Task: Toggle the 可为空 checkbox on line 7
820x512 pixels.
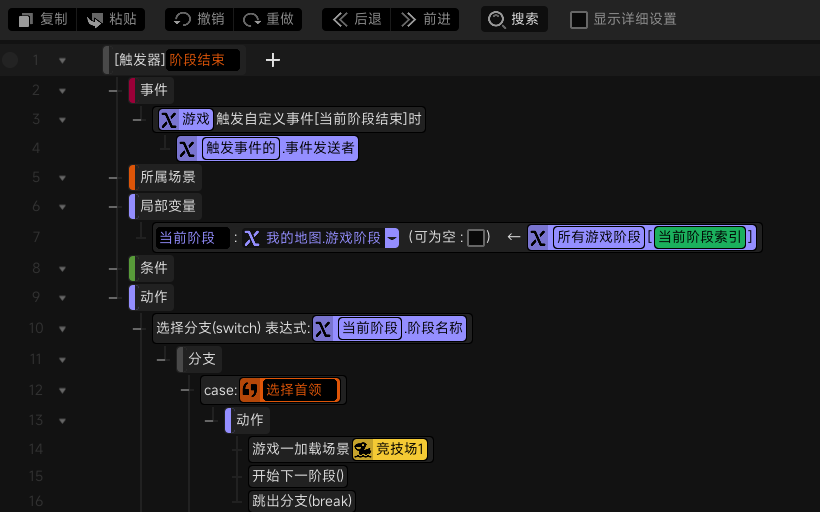Action: pyautogui.click(x=475, y=238)
